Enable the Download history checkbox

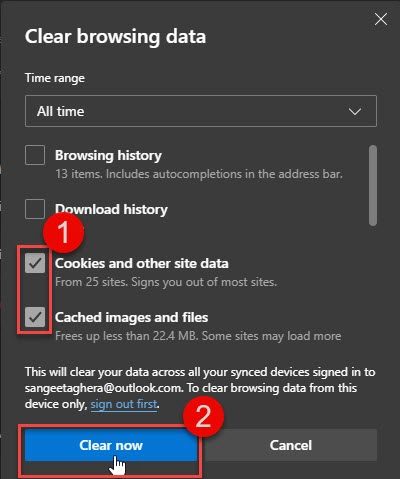pyautogui.click(x=35, y=209)
